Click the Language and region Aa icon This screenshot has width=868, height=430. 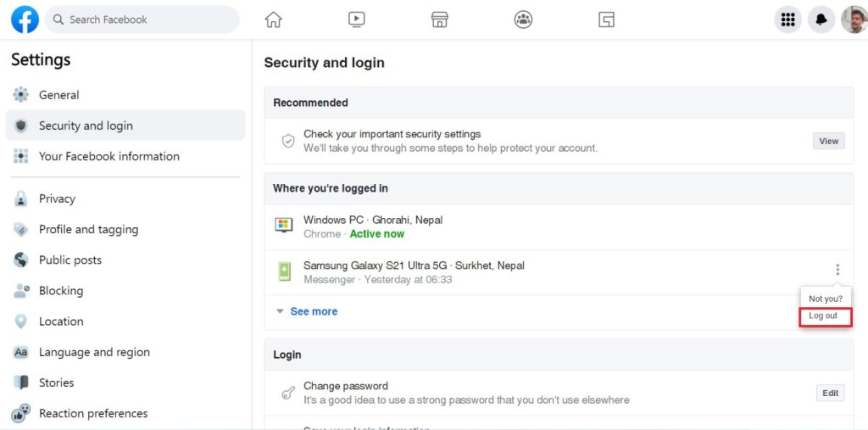(x=20, y=353)
